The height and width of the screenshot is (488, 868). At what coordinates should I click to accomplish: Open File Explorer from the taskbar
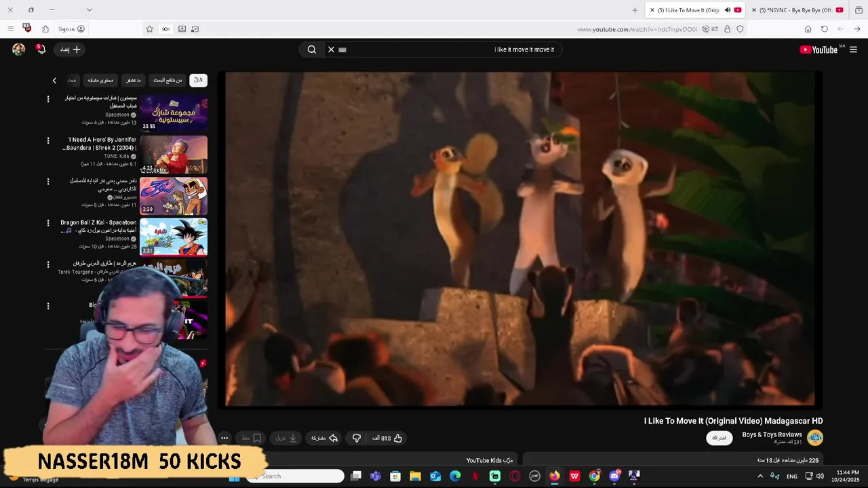pyautogui.click(x=415, y=476)
